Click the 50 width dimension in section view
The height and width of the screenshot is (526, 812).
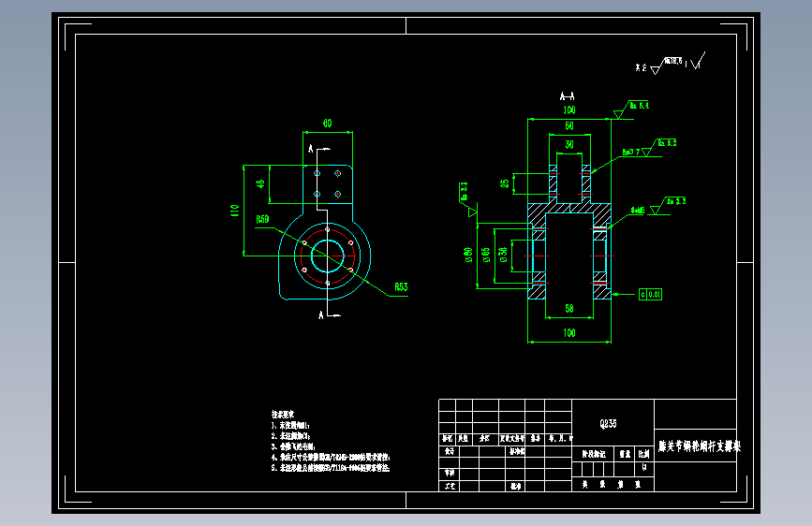[x=569, y=125]
